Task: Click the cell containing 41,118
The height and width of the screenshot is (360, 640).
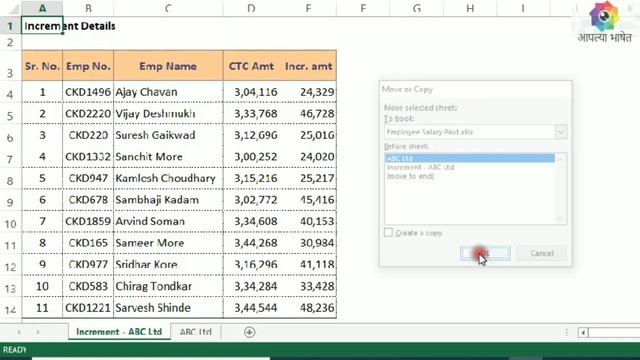Action: pyautogui.click(x=308, y=264)
